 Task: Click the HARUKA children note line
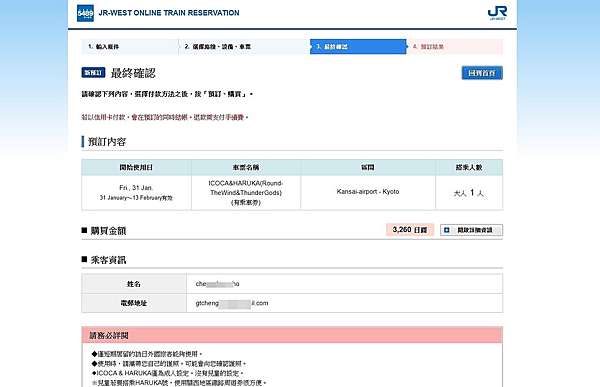tap(179, 383)
